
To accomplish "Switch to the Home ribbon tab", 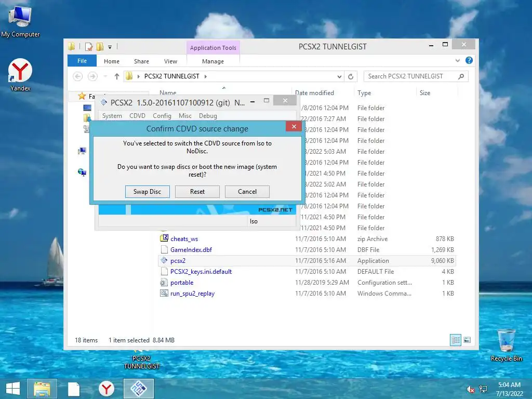I will tap(112, 61).
